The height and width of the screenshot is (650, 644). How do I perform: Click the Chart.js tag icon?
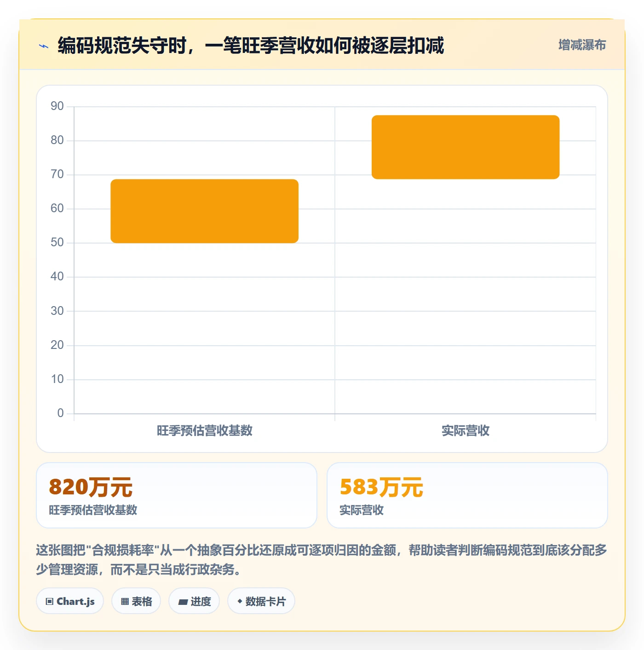[50, 601]
